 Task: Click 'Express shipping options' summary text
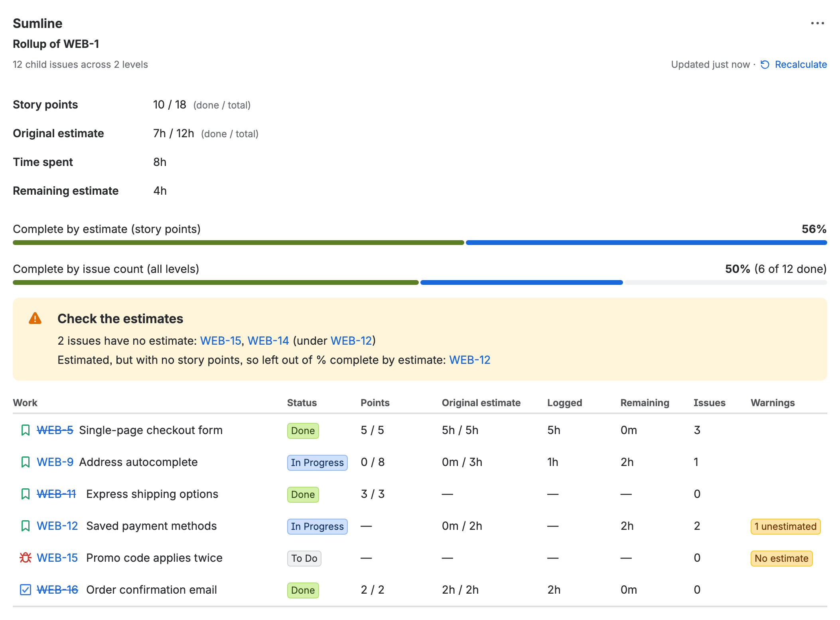(x=152, y=494)
